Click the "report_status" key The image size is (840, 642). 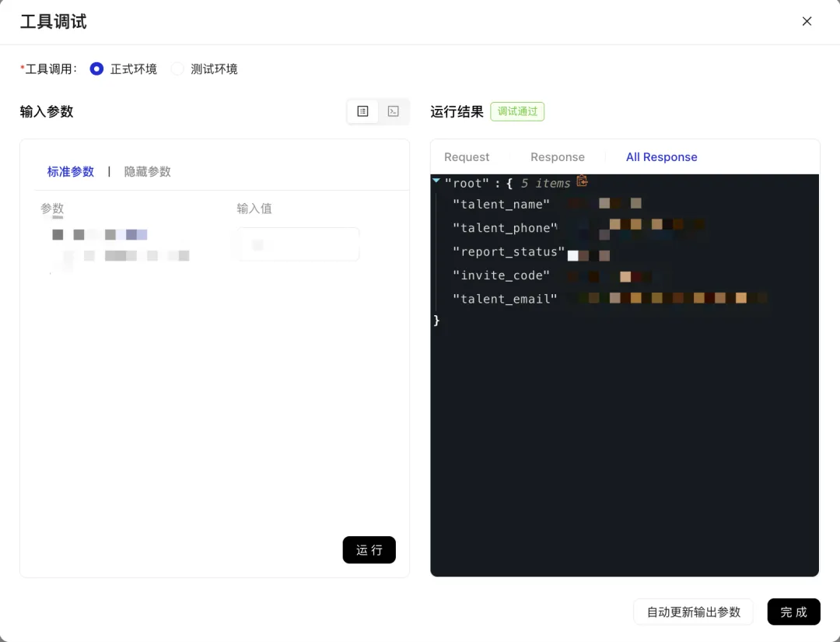click(x=509, y=251)
